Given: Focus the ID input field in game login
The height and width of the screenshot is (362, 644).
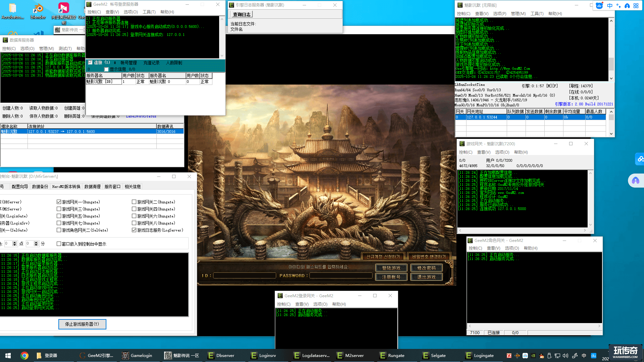Looking at the screenshot, I should (244, 275).
